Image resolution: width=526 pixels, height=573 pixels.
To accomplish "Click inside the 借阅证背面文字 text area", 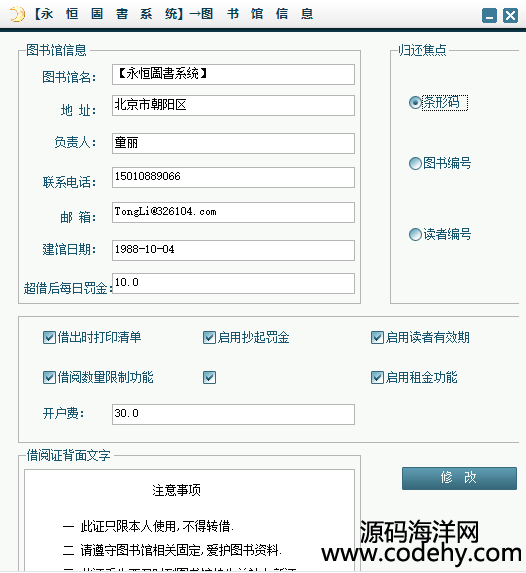I will [x=189, y=520].
